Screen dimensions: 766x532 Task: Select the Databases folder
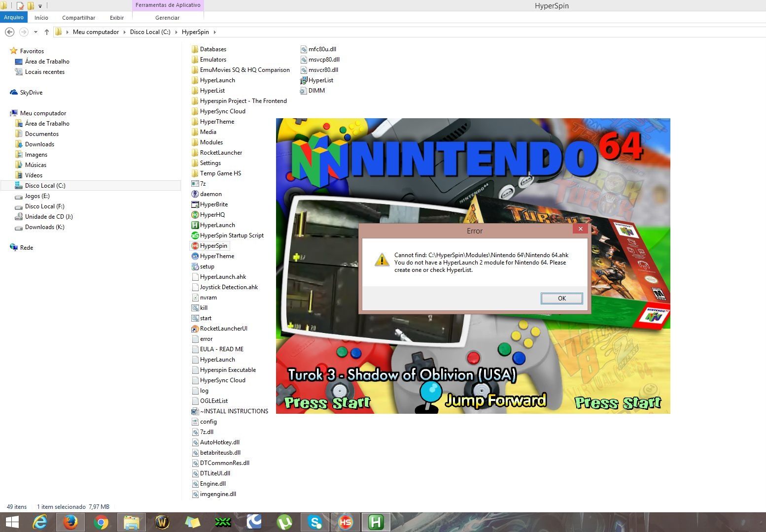tap(209, 49)
